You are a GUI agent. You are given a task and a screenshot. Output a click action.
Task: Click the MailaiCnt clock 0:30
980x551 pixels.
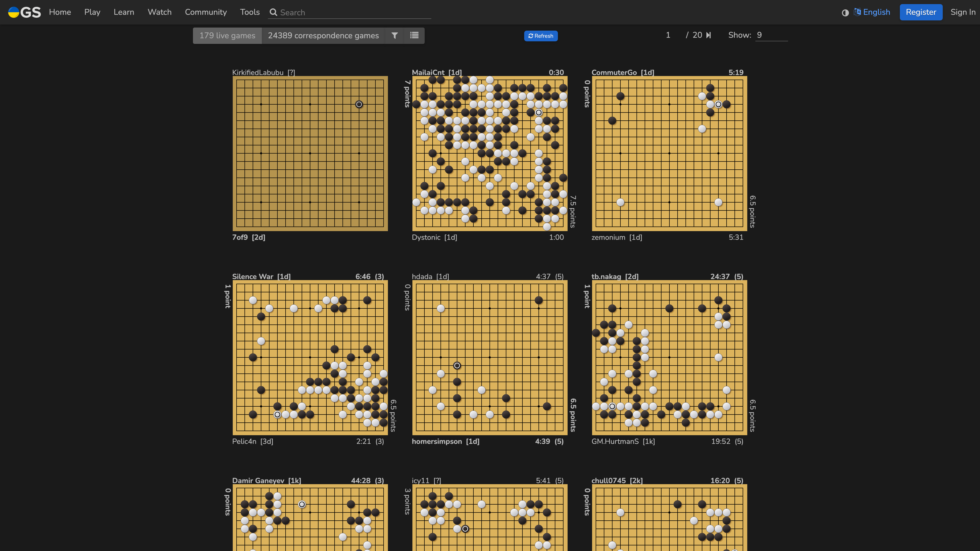(556, 72)
